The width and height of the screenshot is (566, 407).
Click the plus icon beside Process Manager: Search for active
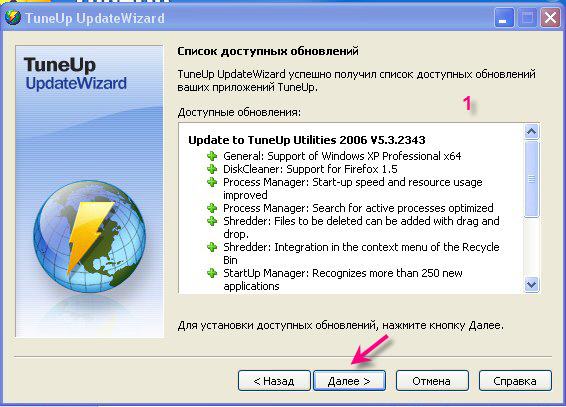212,208
